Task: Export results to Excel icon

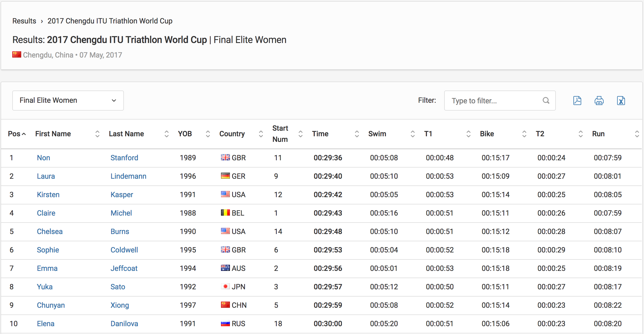Action: 621,101
